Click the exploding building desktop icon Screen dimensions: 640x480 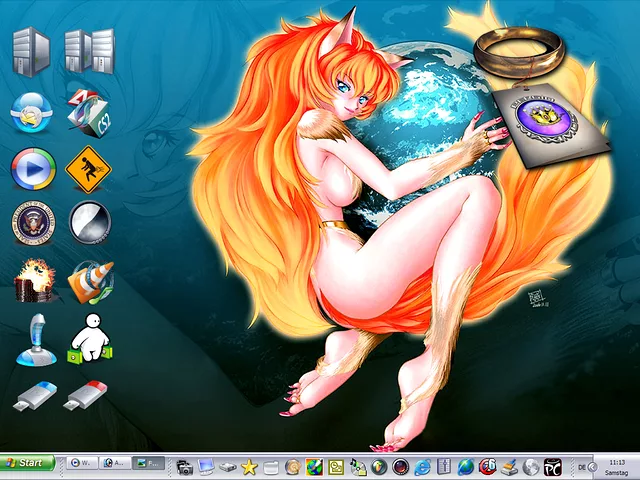tap(32, 282)
